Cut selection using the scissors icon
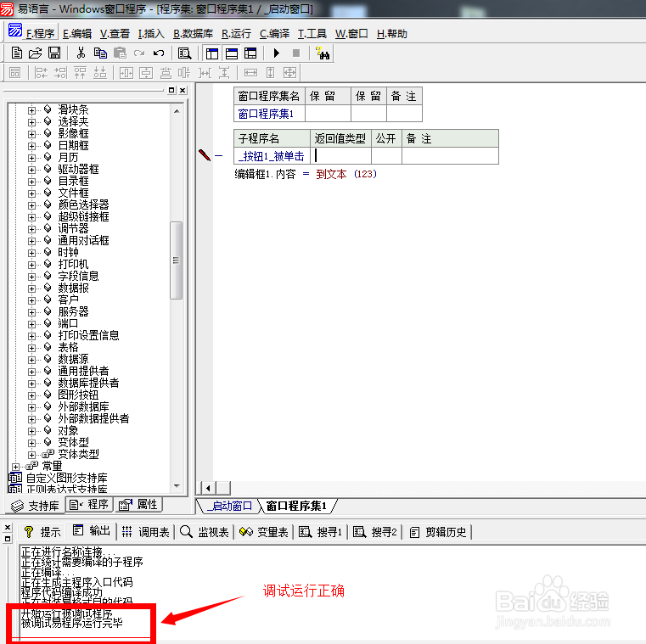Screen dimensions: 646x644 tap(81, 53)
